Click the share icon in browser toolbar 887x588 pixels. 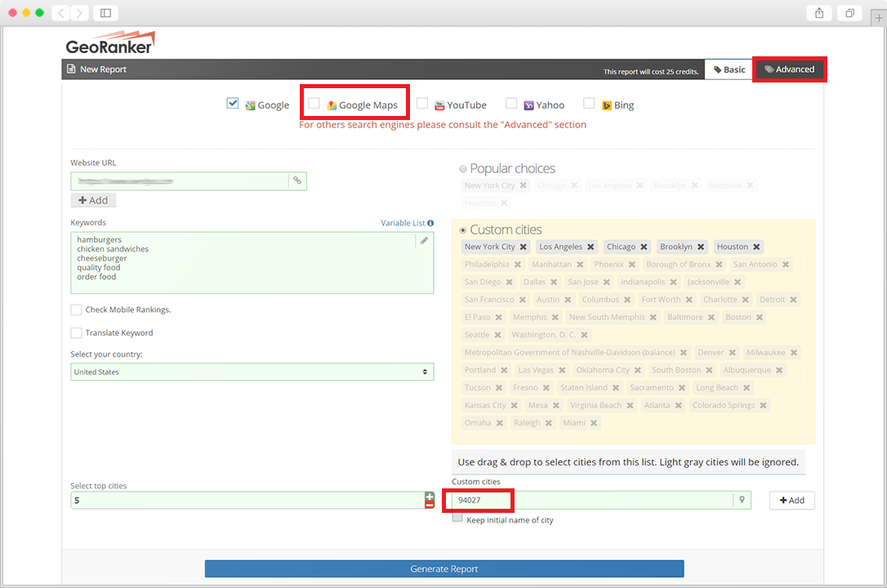819,13
